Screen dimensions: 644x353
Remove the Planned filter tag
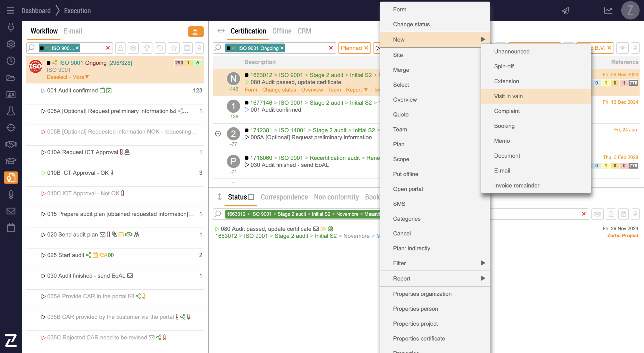(366, 48)
